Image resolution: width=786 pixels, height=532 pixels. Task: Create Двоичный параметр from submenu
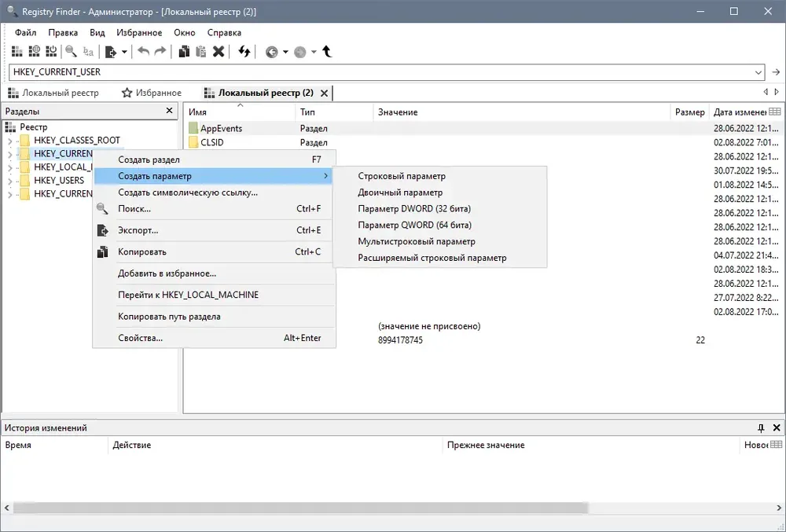(x=439, y=193)
